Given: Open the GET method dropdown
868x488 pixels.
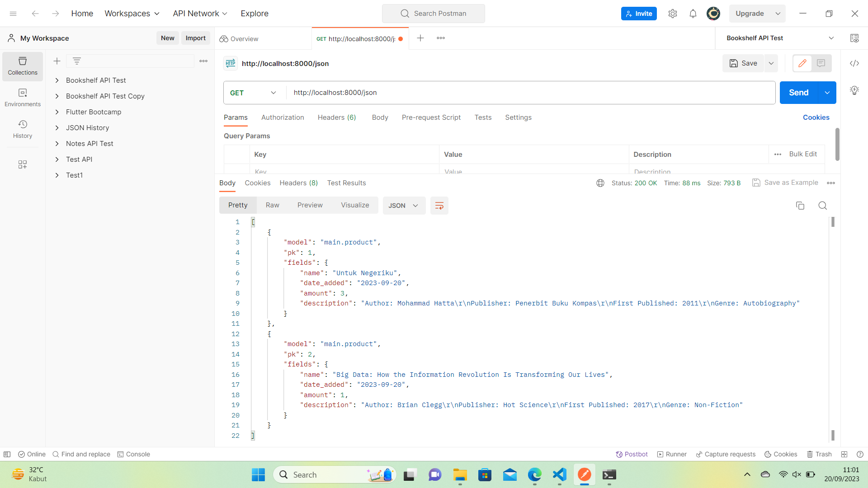Looking at the screenshot, I should pos(253,93).
